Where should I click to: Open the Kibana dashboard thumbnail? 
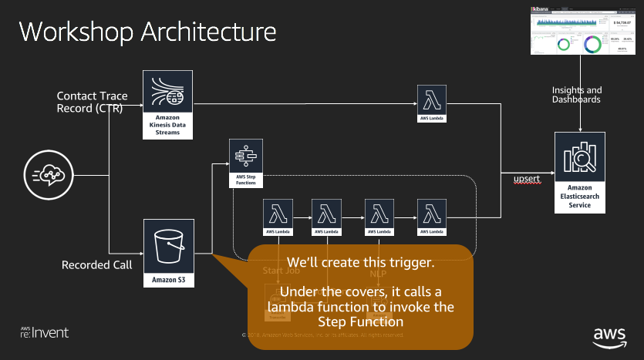pyautogui.click(x=583, y=30)
